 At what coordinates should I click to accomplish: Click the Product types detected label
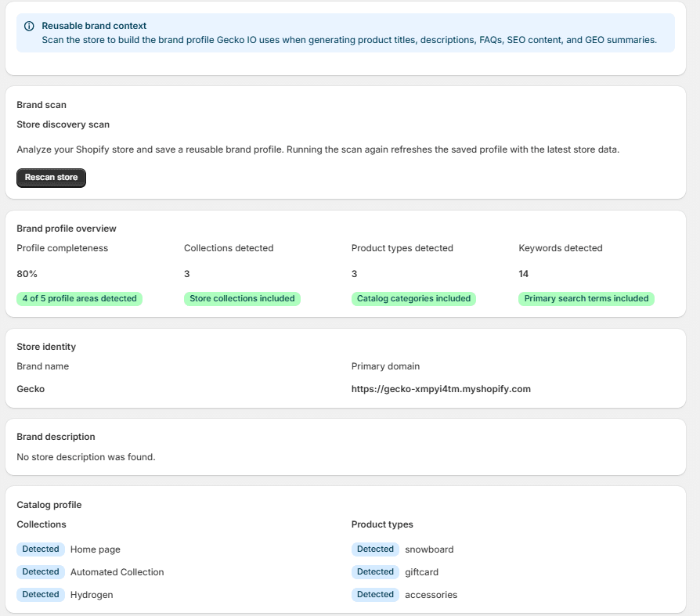(402, 248)
